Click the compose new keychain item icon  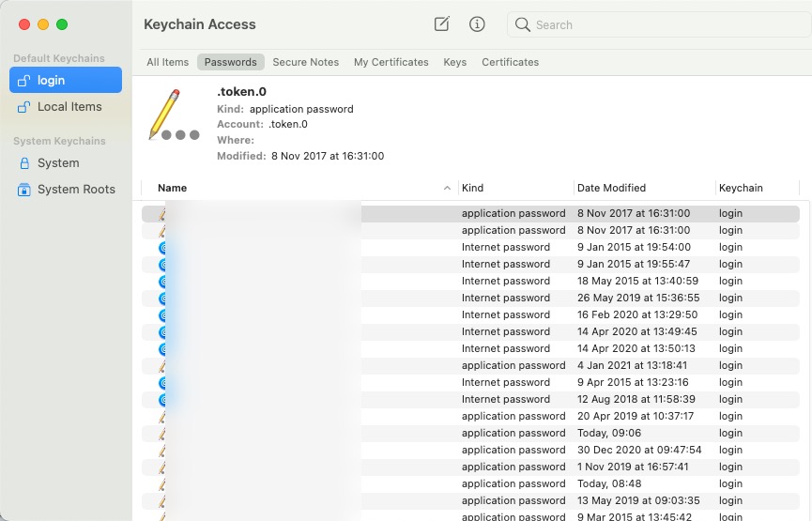(x=442, y=24)
